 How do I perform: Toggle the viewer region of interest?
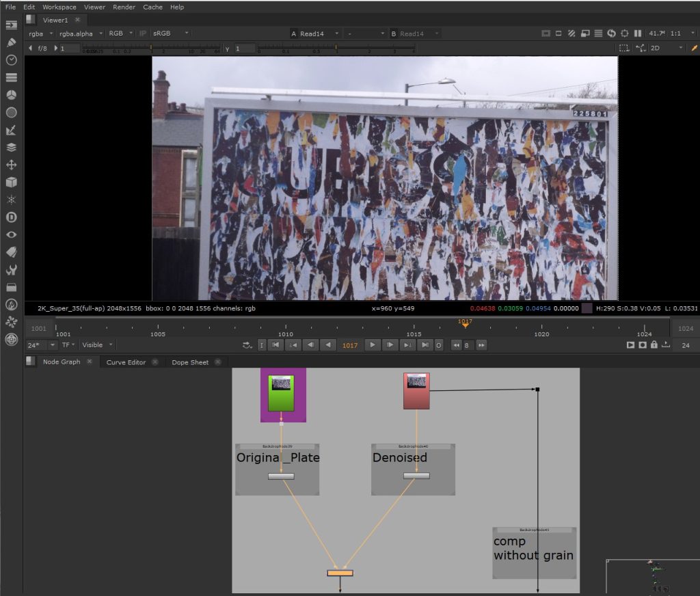(625, 33)
